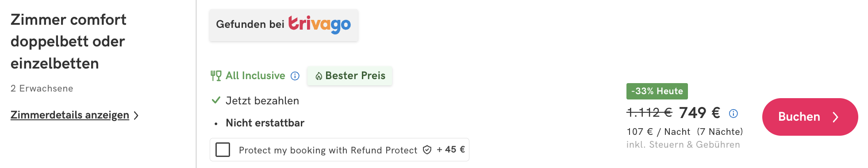Click the strikethrough 1.112 € original price

coord(649,113)
